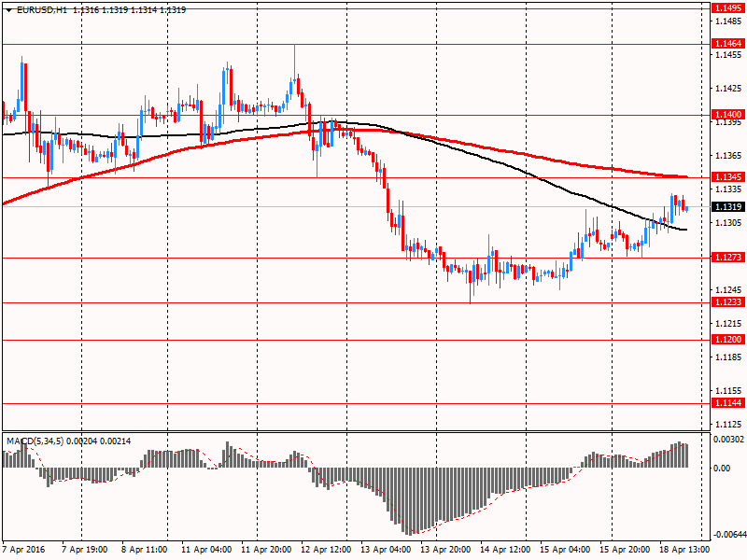Click the 1.1335 price axis tick
Screen dimensions: 747x560
(x=729, y=189)
